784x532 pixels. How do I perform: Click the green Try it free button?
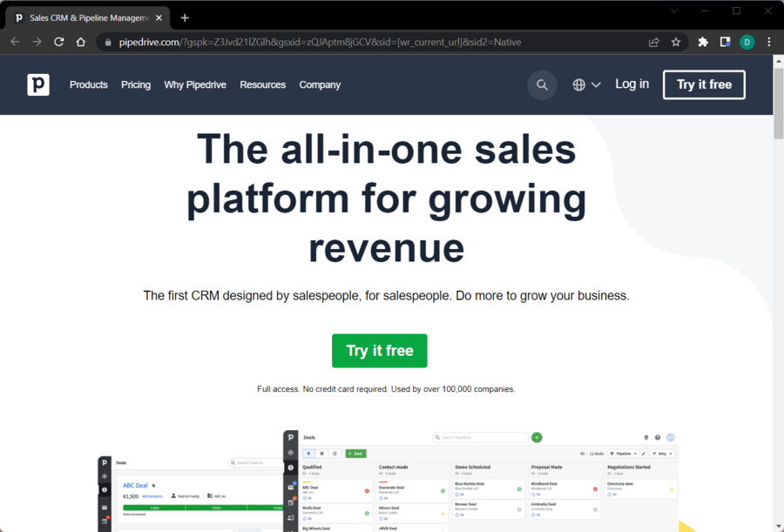tap(380, 351)
